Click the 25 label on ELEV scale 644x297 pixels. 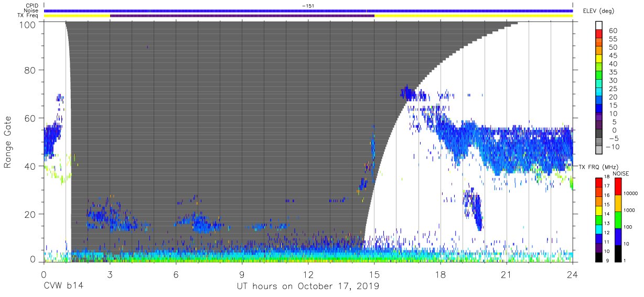point(613,89)
